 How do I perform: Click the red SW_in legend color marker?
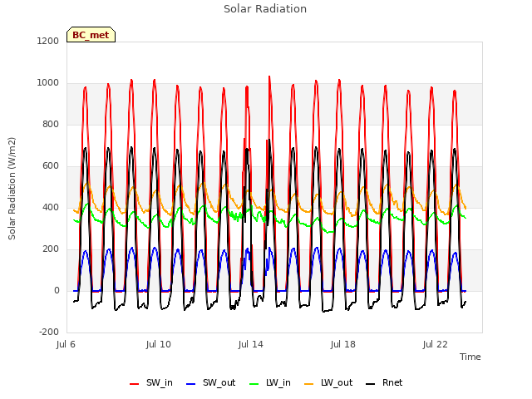point(135,384)
